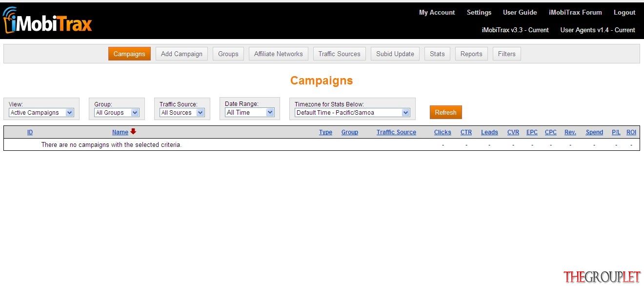The width and height of the screenshot is (644, 286).
Task: Expand the Group dropdown showing All Groups
Action: coord(117,113)
